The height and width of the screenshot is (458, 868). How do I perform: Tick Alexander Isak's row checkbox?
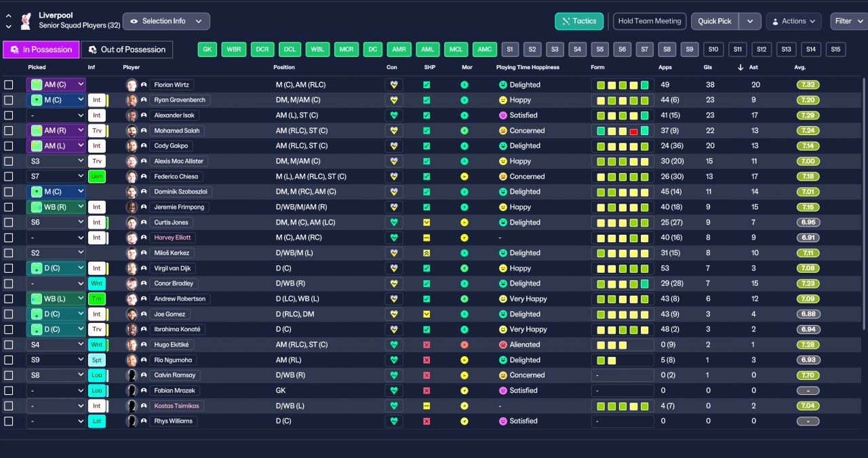pos(9,115)
